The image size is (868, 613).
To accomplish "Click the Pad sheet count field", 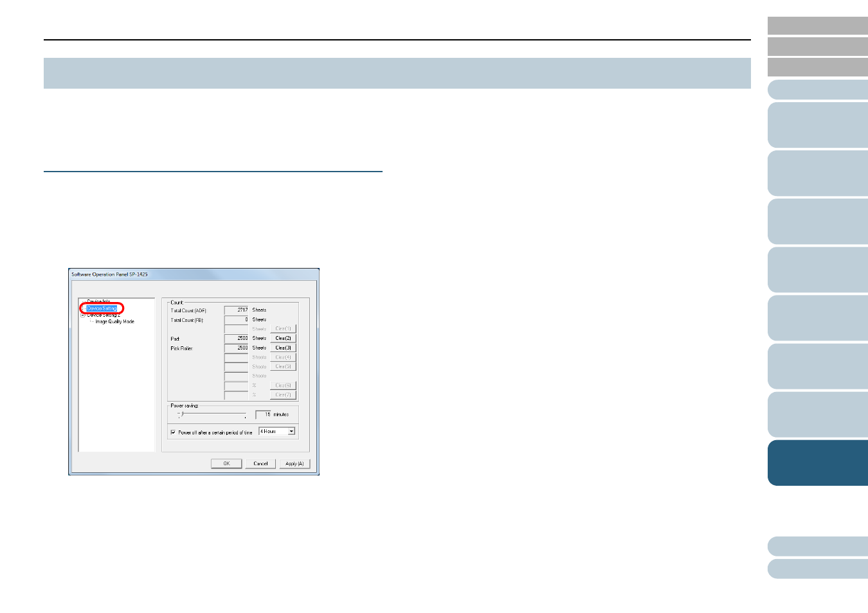I will (x=236, y=339).
